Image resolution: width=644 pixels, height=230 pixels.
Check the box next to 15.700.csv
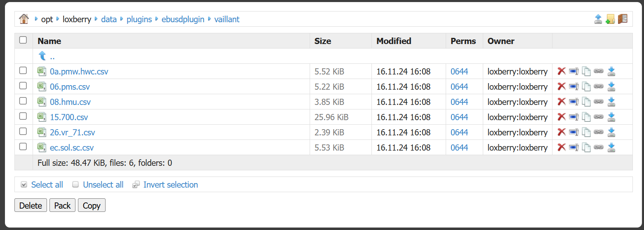pyautogui.click(x=23, y=116)
